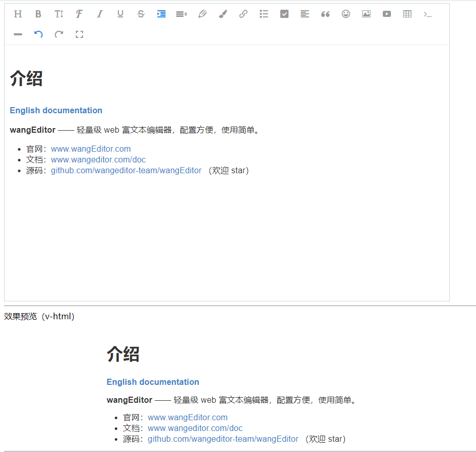This screenshot has width=476, height=452.
Task: Visit the www.wangEditor.com link
Action: click(91, 149)
